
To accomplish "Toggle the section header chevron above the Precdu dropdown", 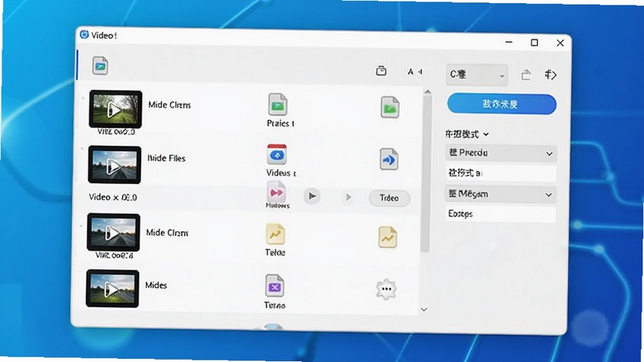I will (x=486, y=134).
